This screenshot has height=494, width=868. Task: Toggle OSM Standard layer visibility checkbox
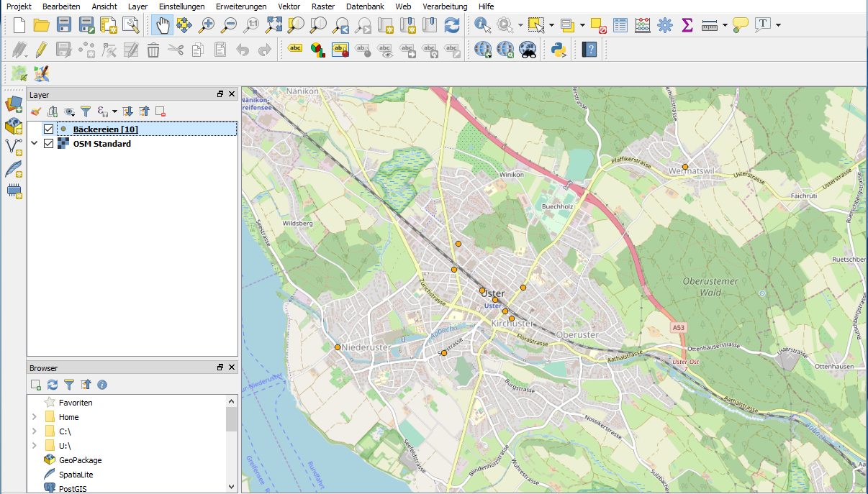(x=49, y=144)
